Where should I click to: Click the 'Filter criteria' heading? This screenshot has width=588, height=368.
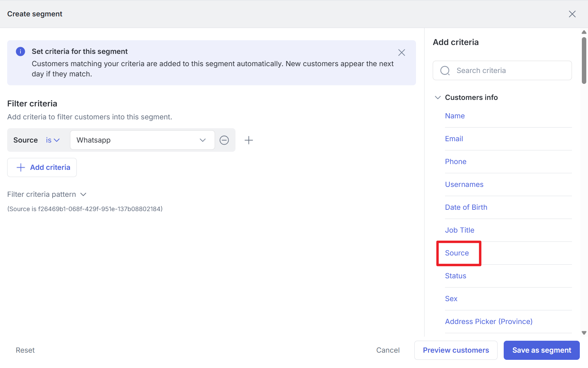[32, 104]
